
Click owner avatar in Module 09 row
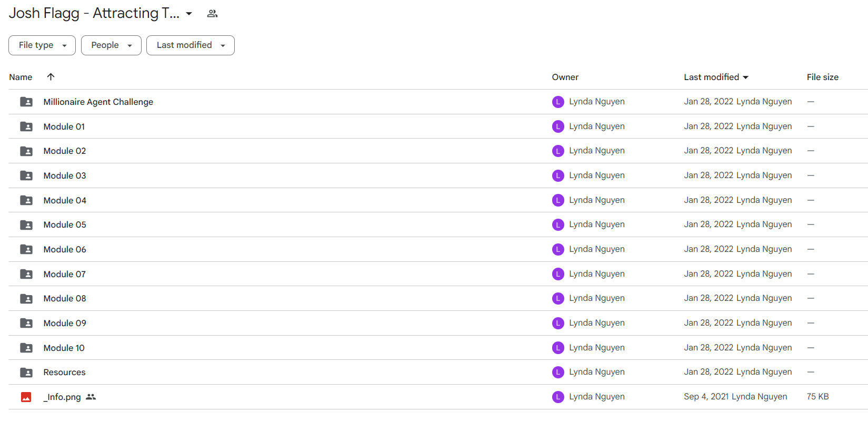pos(558,323)
